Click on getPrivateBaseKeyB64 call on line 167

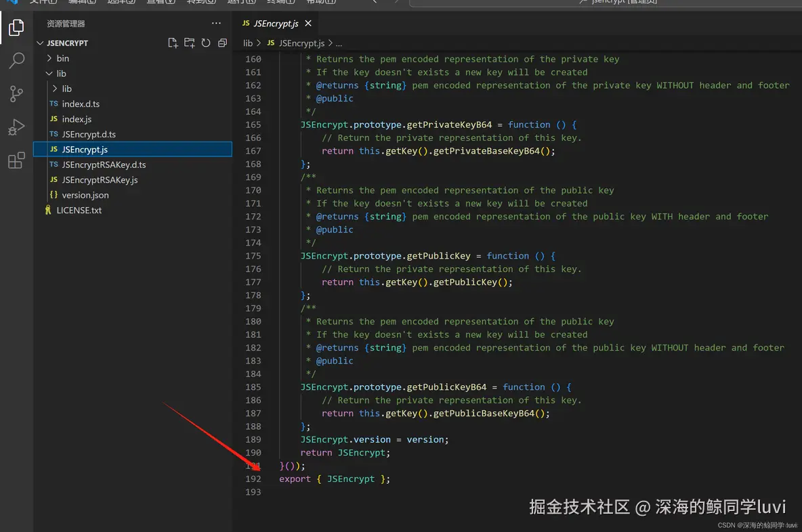coord(486,151)
